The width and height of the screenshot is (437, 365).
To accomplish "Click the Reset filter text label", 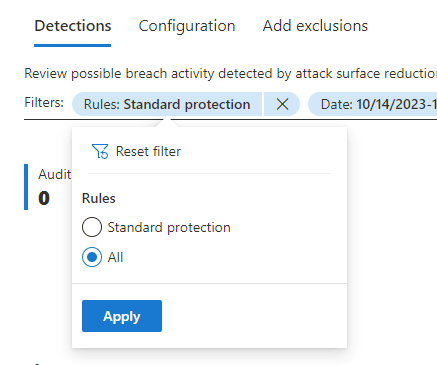I will (148, 151).
